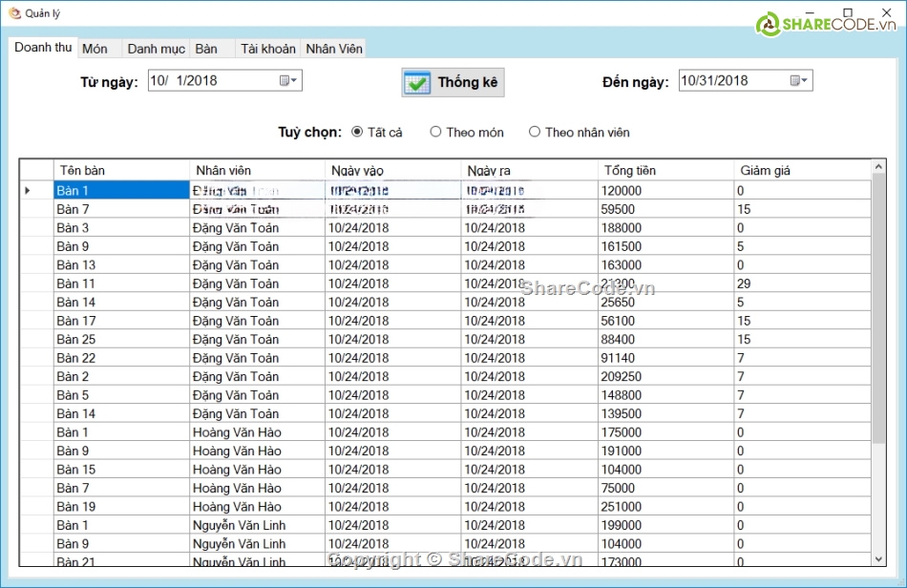Select the Bàn 22 table cell
The image size is (907, 588).
[x=121, y=358]
